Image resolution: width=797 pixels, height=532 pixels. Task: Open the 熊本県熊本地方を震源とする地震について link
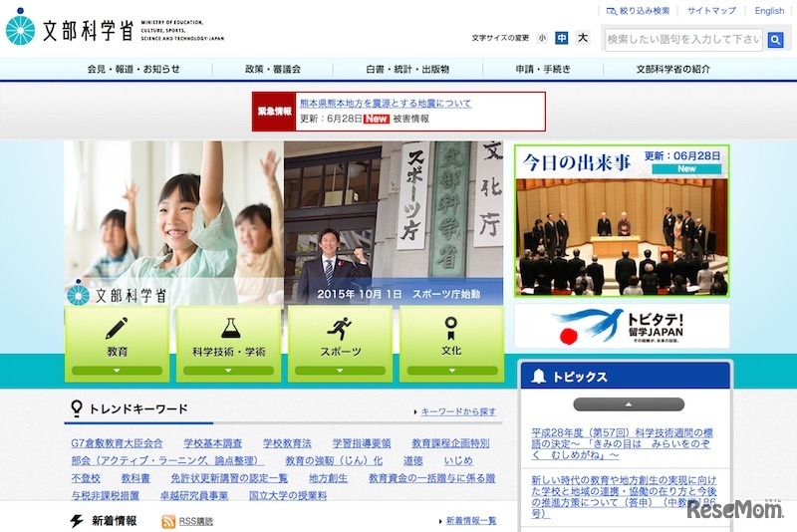pyautogui.click(x=386, y=104)
